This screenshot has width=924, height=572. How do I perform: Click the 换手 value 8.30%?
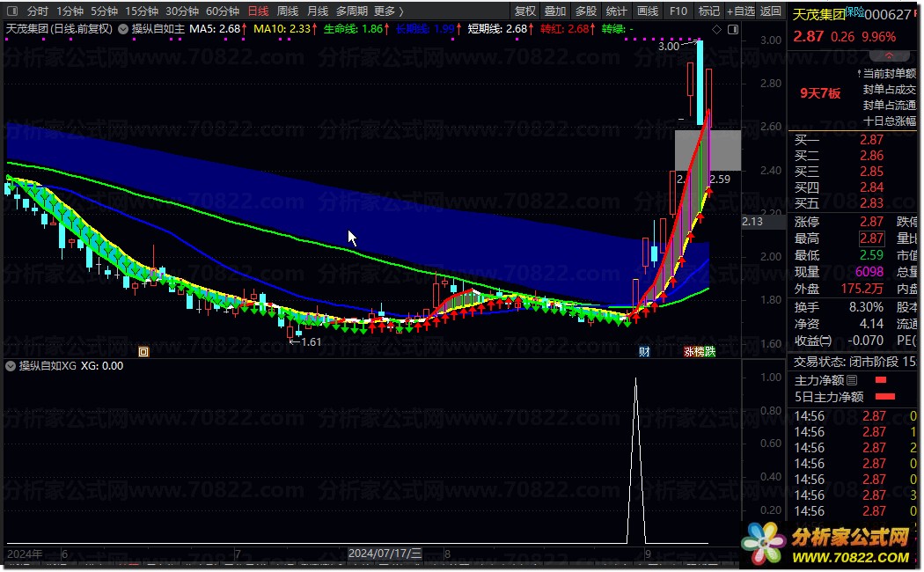click(866, 307)
